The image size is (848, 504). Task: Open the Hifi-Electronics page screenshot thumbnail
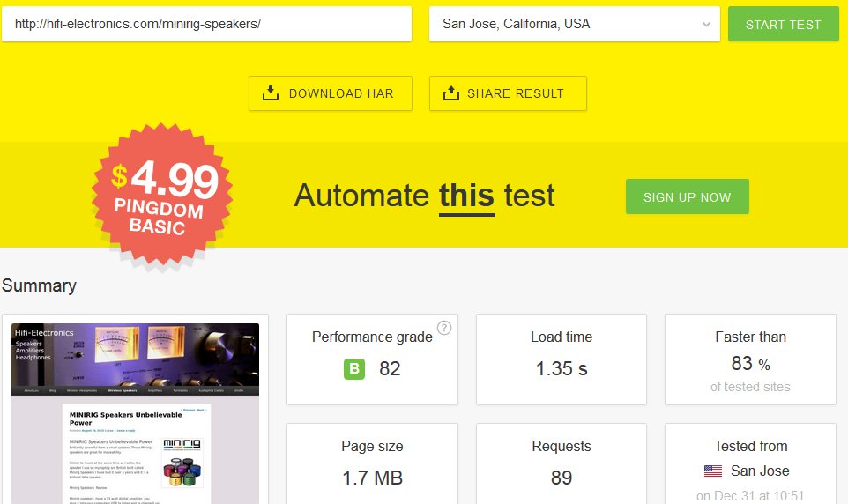click(x=135, y=414)
